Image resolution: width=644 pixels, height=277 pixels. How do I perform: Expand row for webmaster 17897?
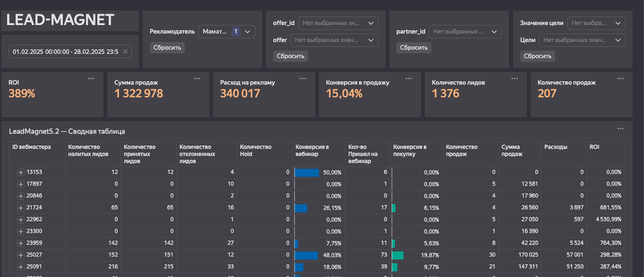pos(21,184)
